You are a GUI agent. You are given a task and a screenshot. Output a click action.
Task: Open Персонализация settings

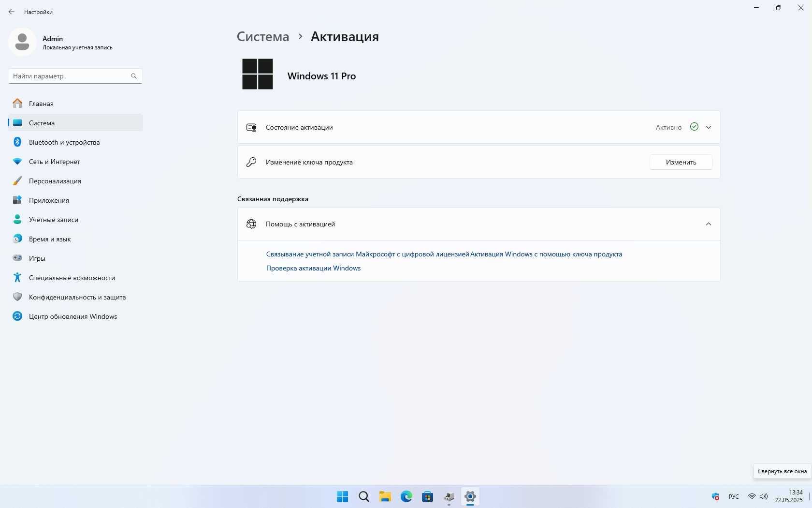[x=75, y=181]
